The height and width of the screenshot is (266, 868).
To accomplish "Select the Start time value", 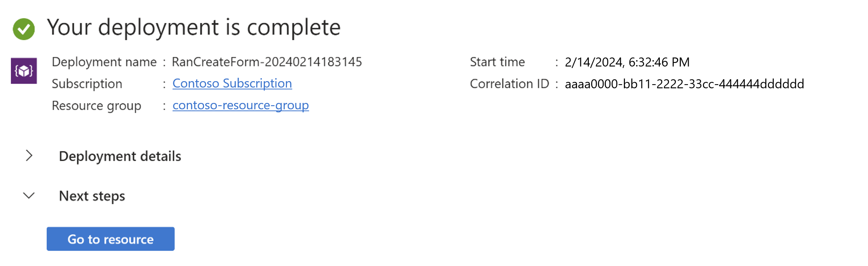I will (627, 62).
